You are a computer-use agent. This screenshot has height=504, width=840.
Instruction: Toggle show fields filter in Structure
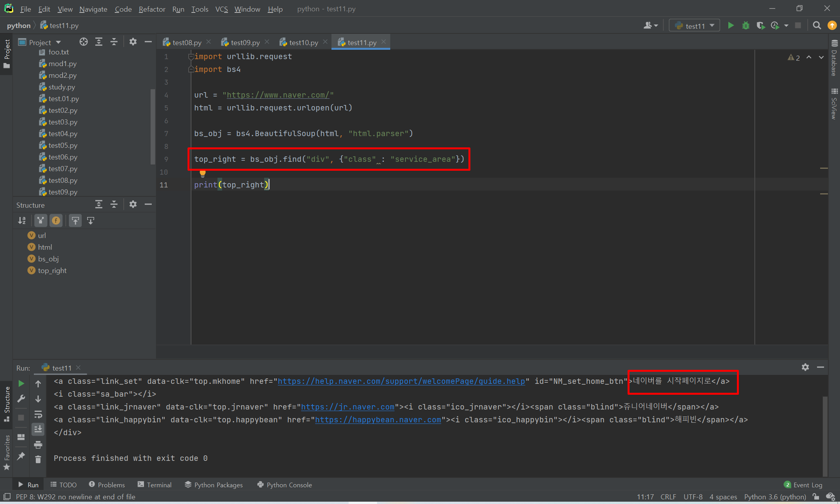coord(56,221)
